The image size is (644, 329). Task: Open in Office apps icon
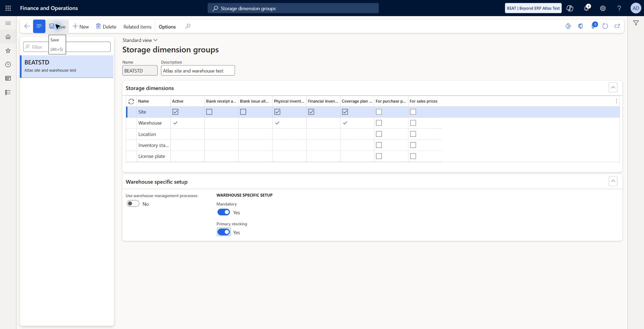coord(580,26)
